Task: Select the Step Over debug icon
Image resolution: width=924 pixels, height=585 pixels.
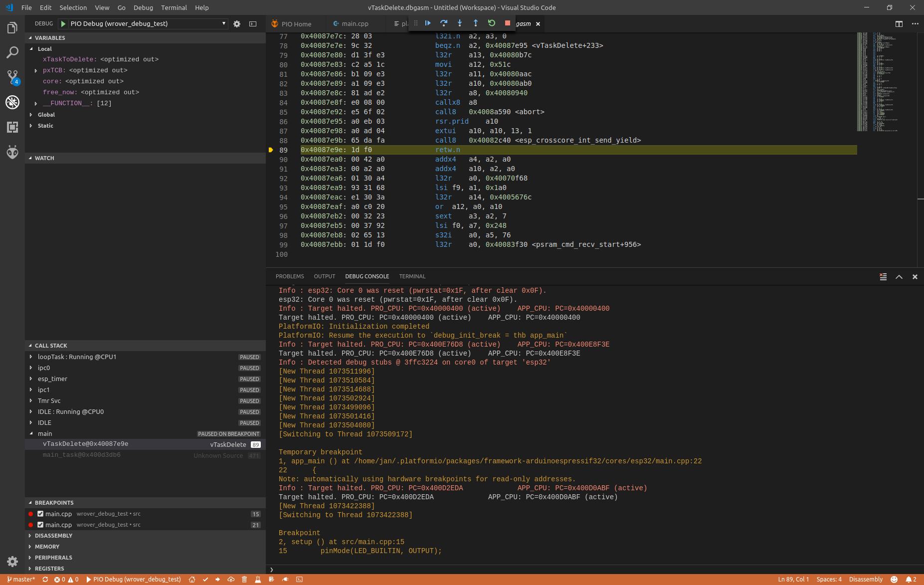Action: coord(443,23)
